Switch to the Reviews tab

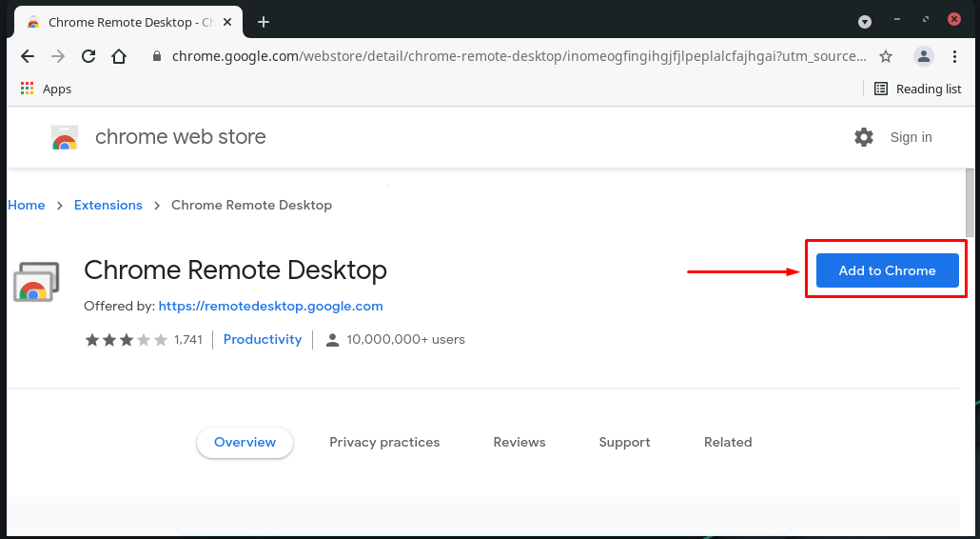(x=519, y=442)
